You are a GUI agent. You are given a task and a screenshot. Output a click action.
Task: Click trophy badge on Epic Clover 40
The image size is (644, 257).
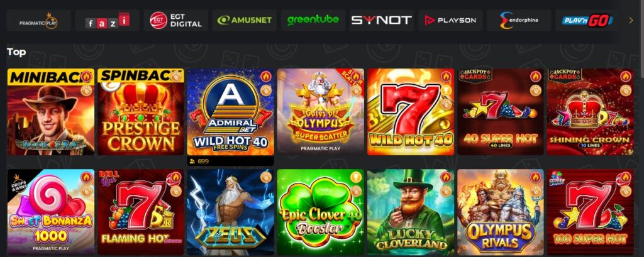[x=356, y=177]
